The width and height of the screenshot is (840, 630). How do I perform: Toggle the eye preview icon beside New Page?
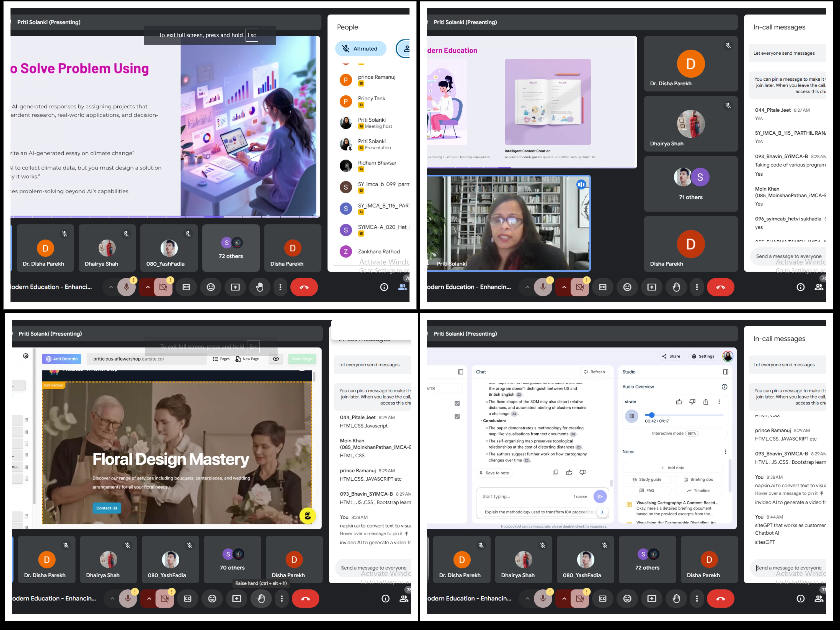click(276, 358)
